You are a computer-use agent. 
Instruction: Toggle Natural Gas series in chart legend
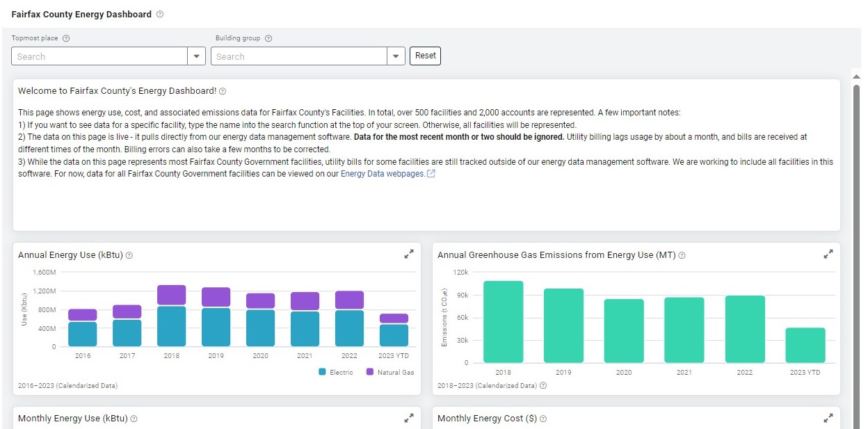pyautogui.click(x=390, y=373)
